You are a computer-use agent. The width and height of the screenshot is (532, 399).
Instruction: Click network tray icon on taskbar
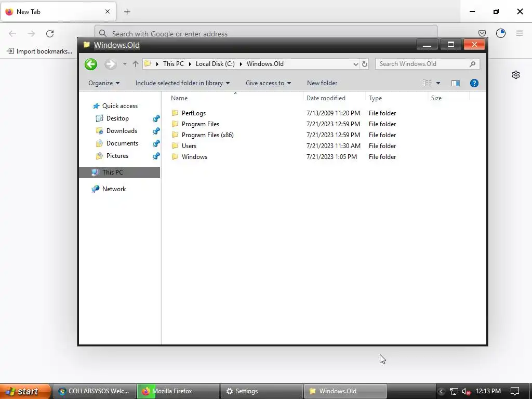tap(454, 392)
